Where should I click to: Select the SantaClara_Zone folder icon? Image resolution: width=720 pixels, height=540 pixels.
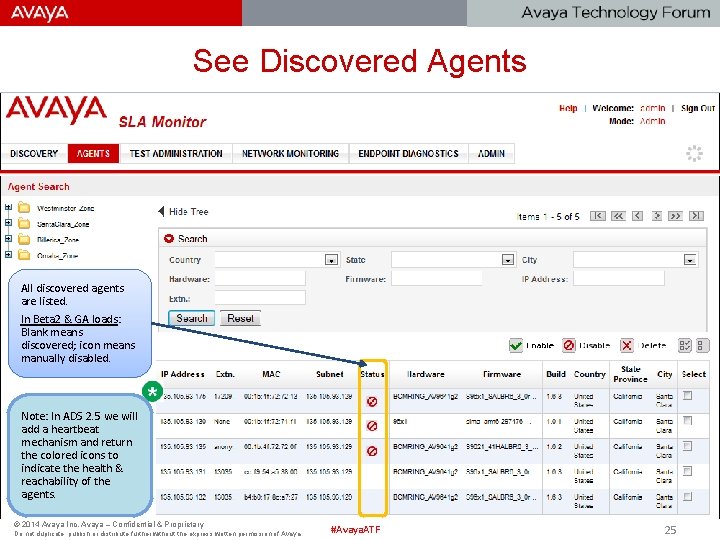24,224
